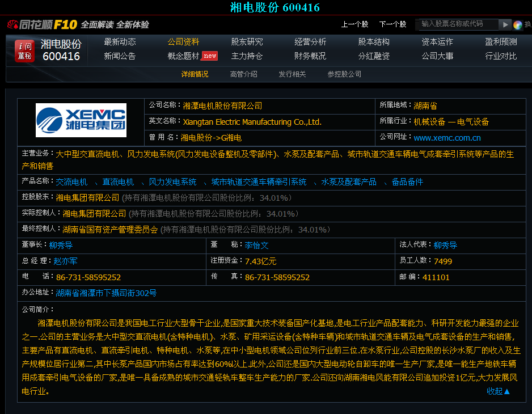Click the 备品备件 product link
The image size is (532, 414).
pyautogui.click(x=407, y=182)
